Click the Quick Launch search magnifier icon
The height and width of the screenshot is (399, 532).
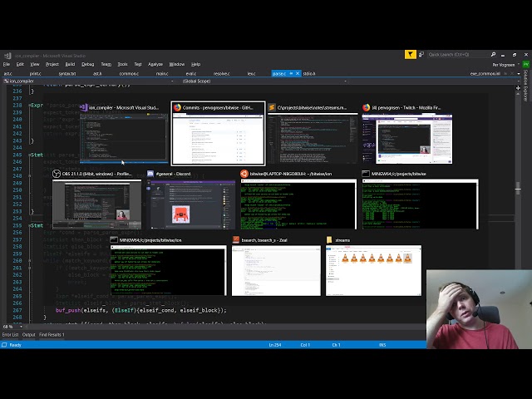(x=493, y=54)
